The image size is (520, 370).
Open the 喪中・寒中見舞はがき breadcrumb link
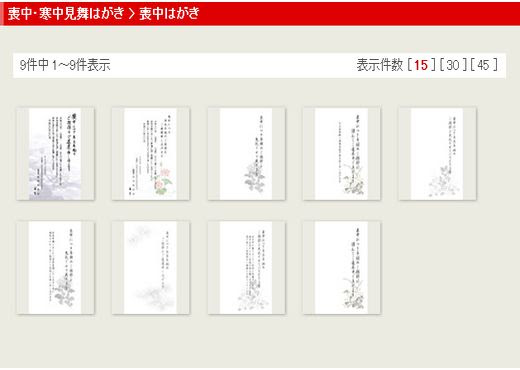point(66,13)
